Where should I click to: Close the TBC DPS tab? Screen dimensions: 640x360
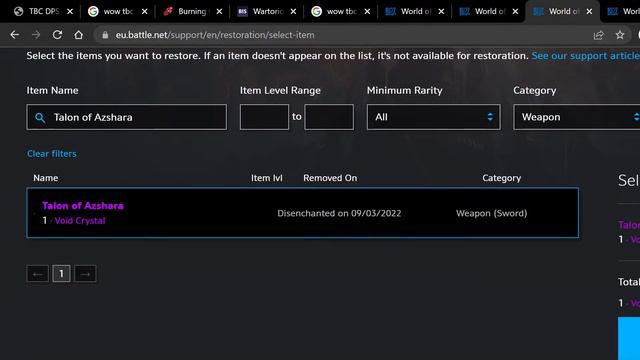70,11
